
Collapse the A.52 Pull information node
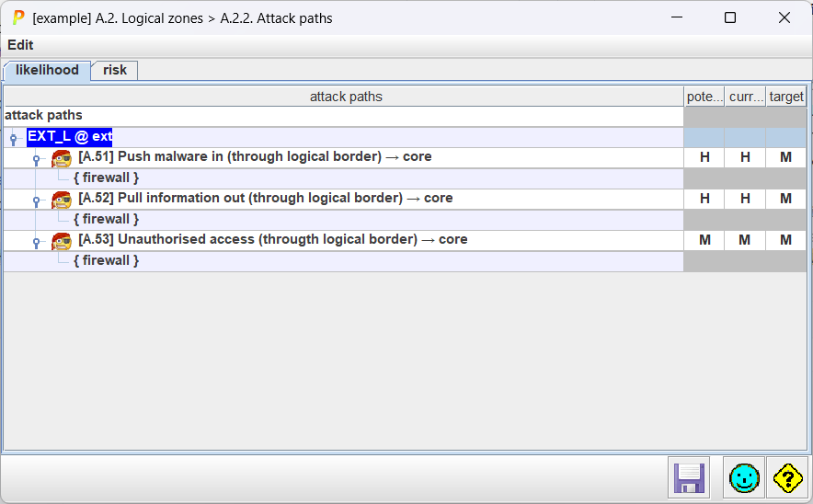[x=37, y=200]
